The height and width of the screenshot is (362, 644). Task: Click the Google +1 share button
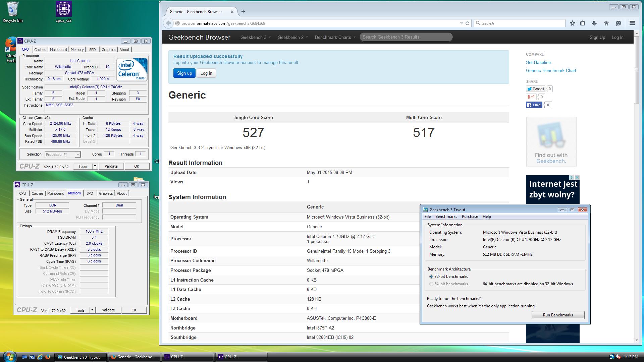[531, 97]
